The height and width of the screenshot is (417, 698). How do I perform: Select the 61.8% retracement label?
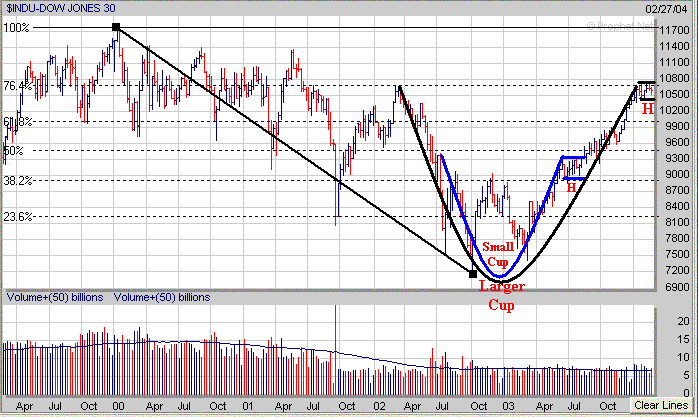17,121
